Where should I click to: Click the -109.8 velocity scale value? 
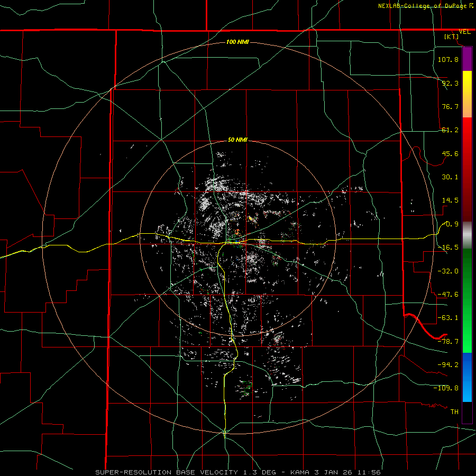[446, 388]
